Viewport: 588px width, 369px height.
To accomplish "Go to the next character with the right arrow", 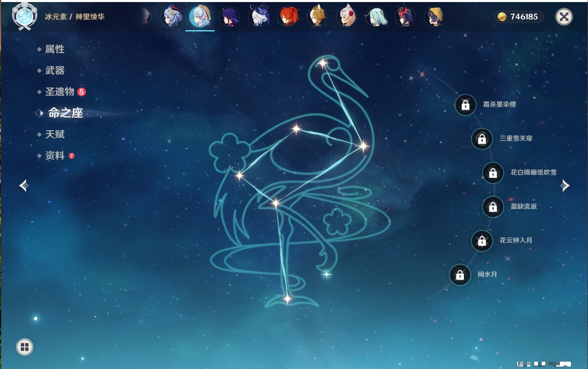I will tap(565, 186).
